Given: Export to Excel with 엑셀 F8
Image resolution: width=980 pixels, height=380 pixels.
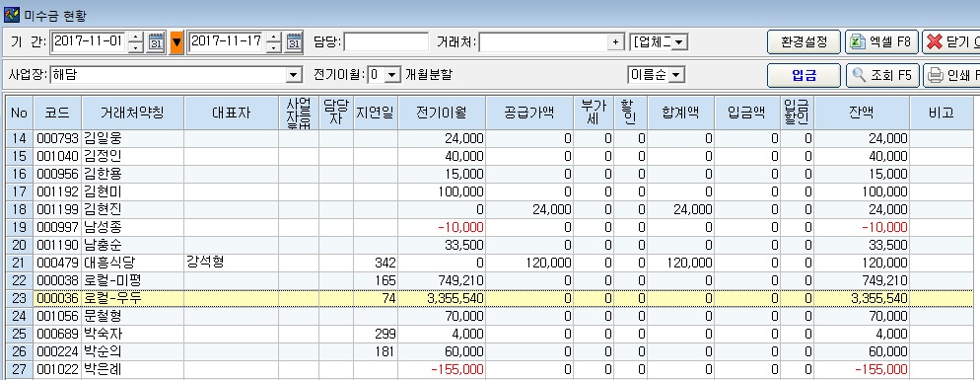Looking at the screenshot, I should pyautogui.click(x=881, y=41).
